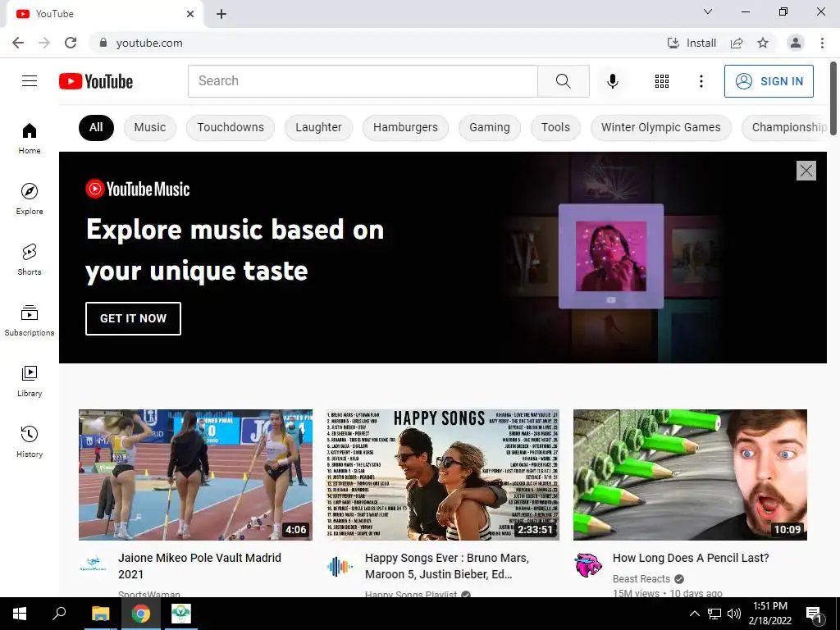
Task: Select Winter Olympic Games chip
Action: pos(660,127)
